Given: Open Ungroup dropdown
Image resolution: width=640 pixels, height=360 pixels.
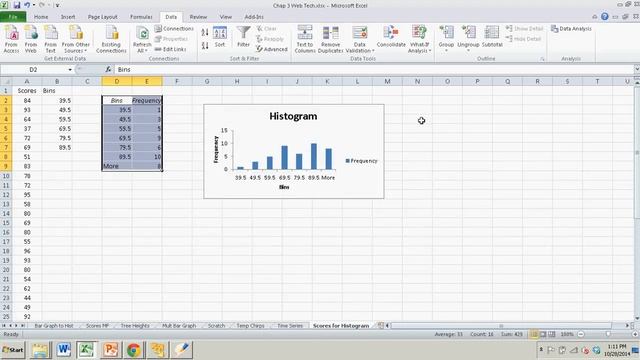Looking at the screenshot, I should [x=468, y=39].
